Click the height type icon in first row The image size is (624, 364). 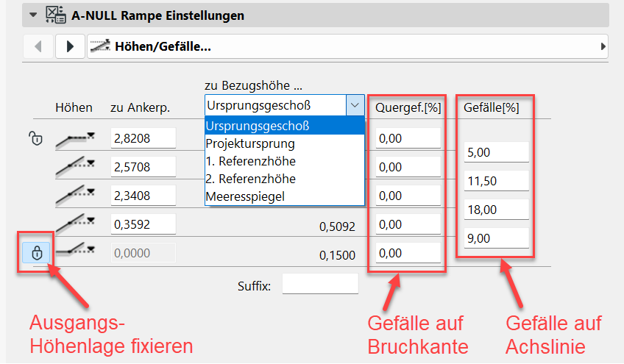76,138
